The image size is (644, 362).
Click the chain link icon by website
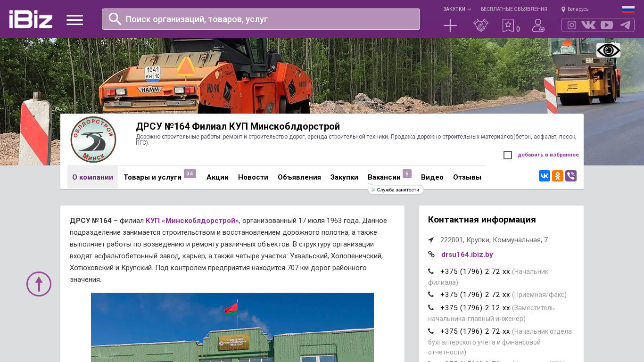point(431,255)
